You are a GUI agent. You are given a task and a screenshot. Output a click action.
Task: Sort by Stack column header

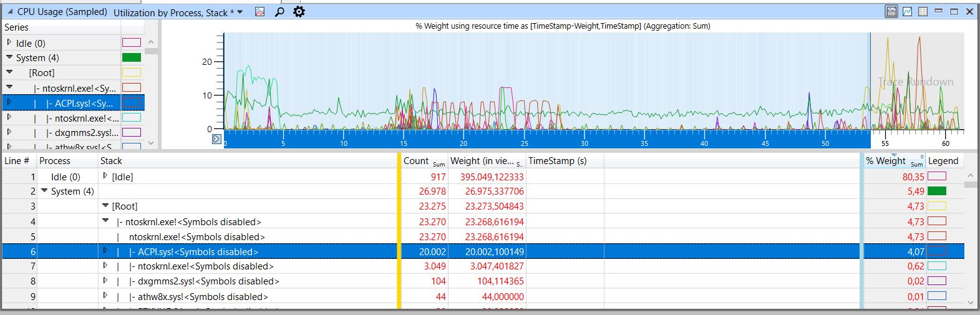tap(248, 160)
